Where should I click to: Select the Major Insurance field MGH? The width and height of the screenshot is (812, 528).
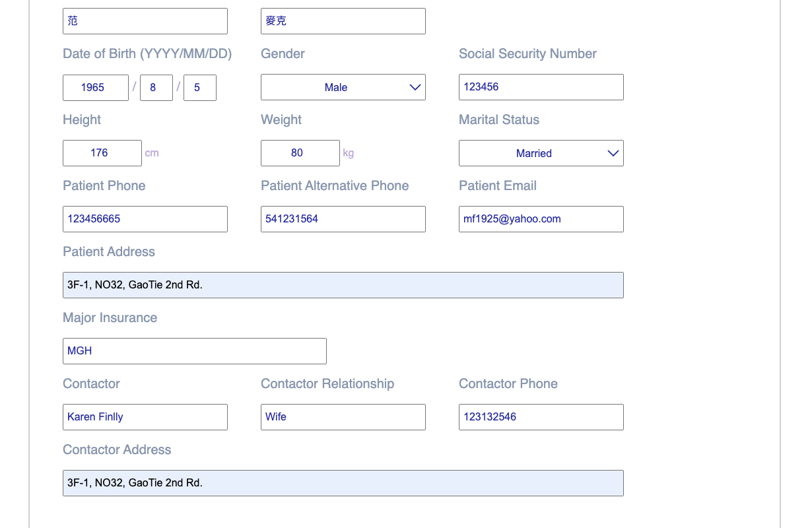(195, 351)
